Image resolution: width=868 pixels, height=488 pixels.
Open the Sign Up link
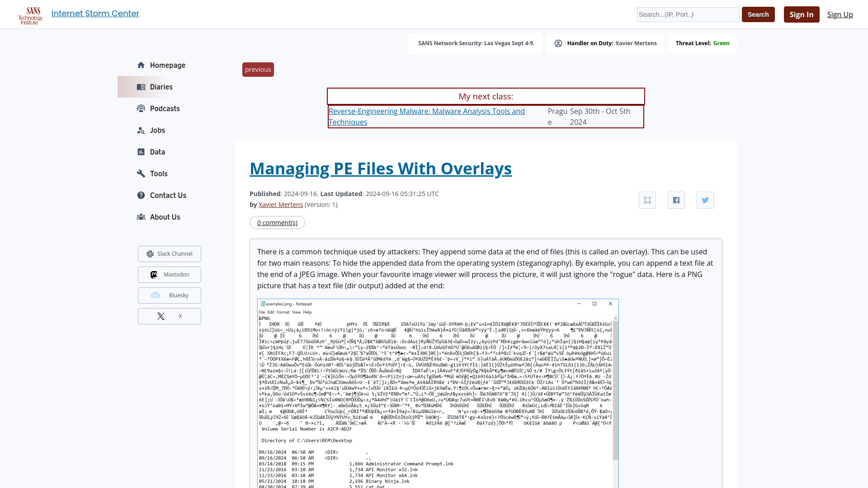pyautogui.click(x=840, y=14)
